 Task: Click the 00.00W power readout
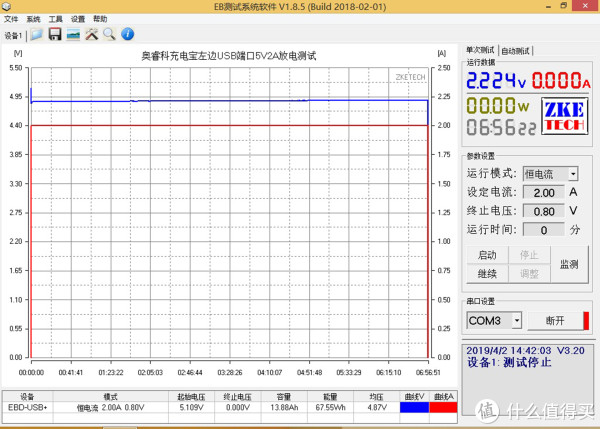(x=498, y=105)
